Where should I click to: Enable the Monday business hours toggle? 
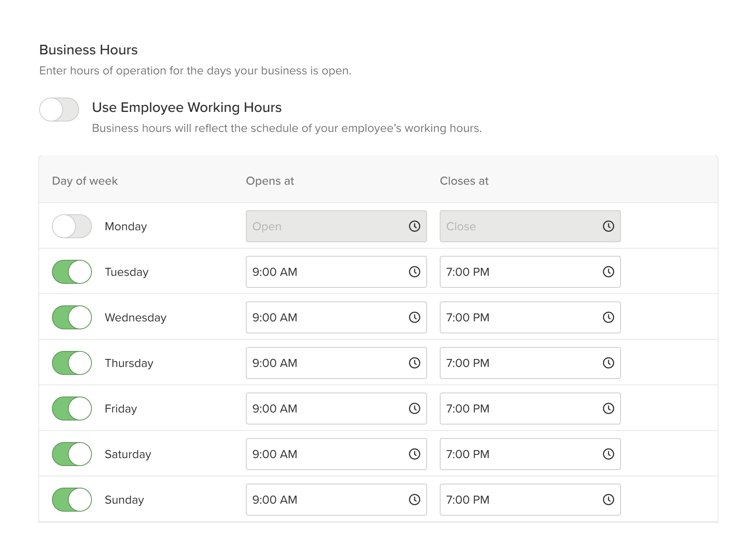click(x=72, y=226)
